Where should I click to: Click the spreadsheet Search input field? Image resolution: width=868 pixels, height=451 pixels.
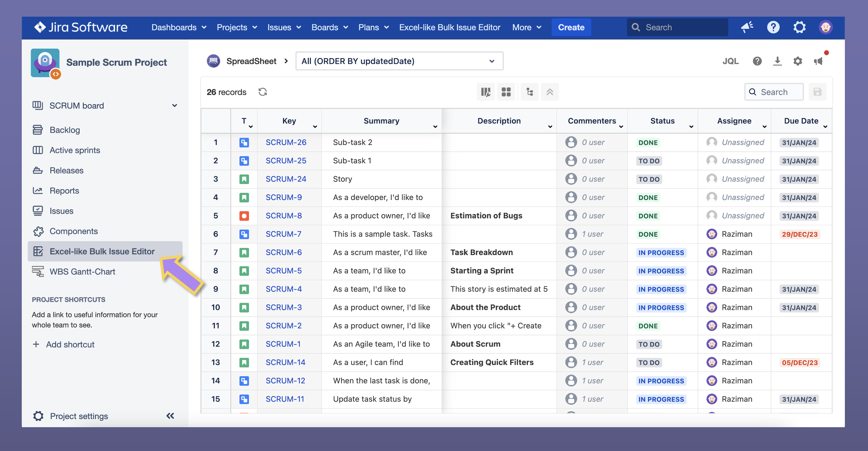[x=779, y=92]
